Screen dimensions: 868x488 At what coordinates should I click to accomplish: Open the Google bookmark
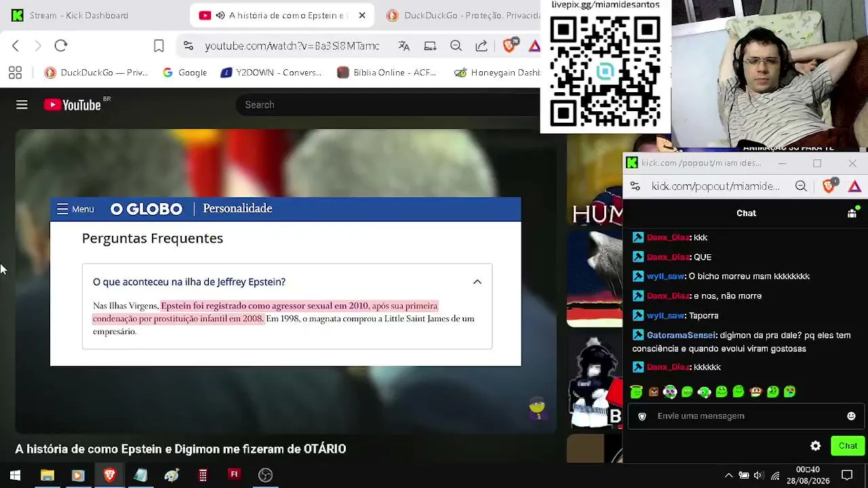tap(184, 73)
